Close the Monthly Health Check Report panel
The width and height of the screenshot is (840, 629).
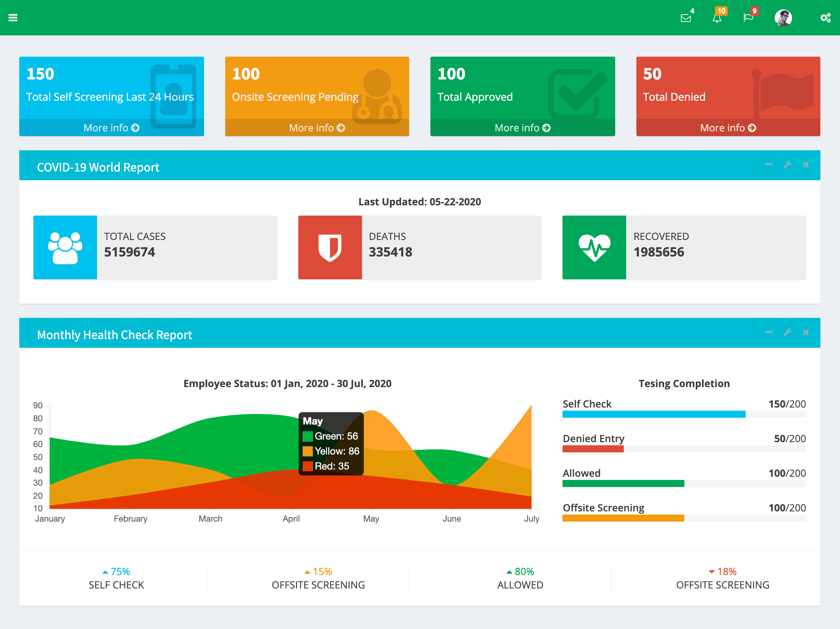pyautogui.click(x=806, y=332)
